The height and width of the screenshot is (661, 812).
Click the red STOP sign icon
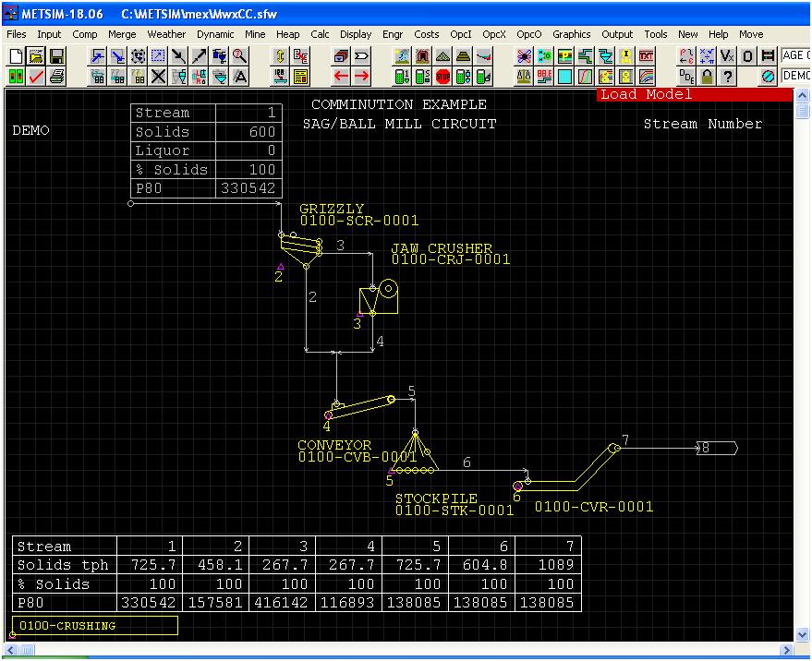pyautogui.click(x=442, y=77)
